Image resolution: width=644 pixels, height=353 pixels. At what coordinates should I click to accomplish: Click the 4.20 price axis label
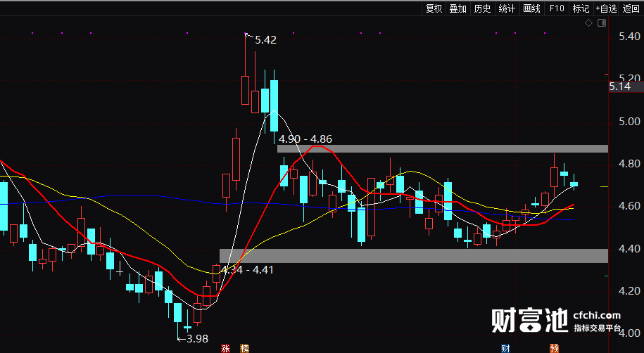coord(629,291)
